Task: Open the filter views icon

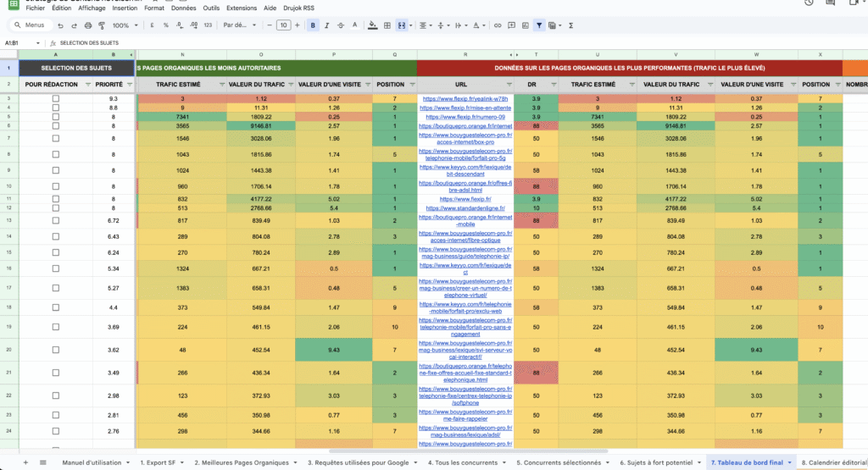Action: point(552,25)
